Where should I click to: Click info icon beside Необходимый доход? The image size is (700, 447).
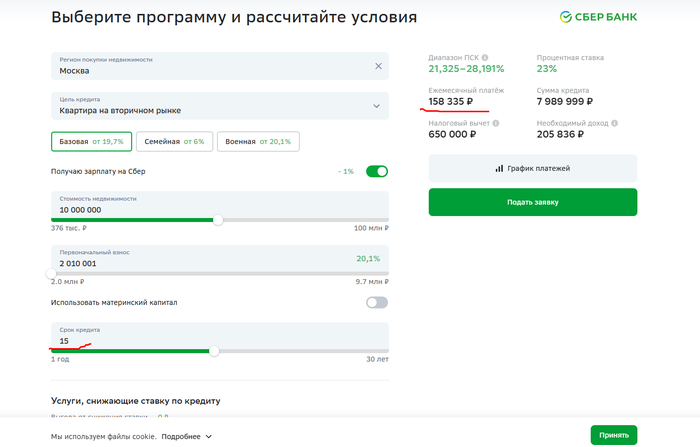pyautogui.click(x=613, y=123)
